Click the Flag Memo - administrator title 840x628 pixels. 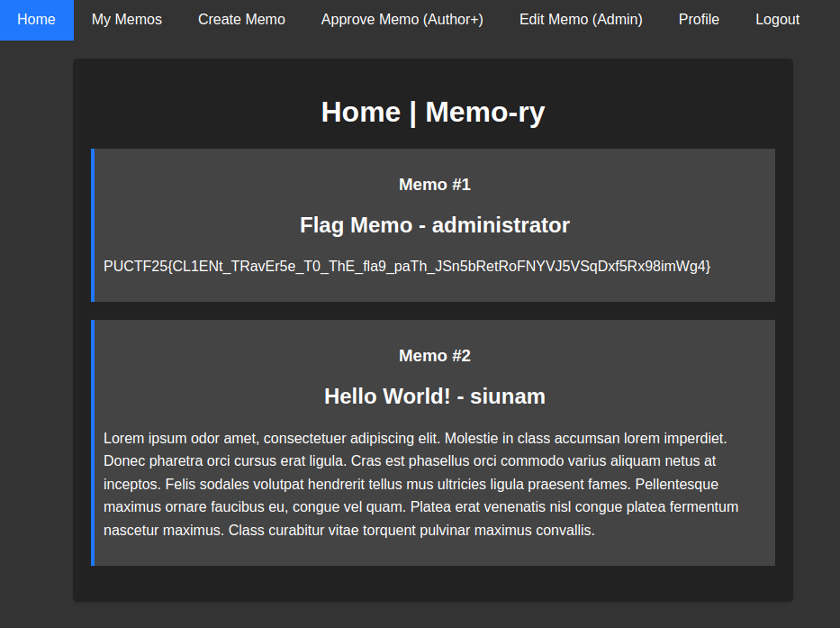pyautogui.click(x=435, y=225)
